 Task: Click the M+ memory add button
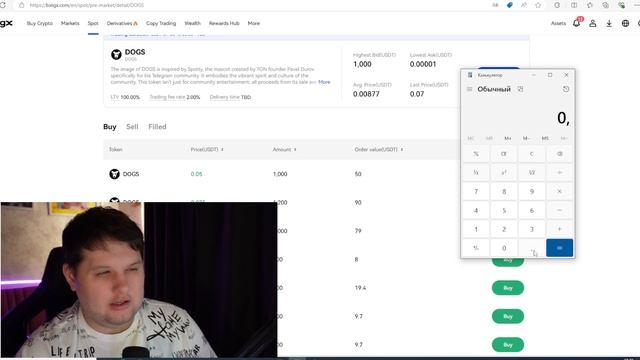(508, 138)
